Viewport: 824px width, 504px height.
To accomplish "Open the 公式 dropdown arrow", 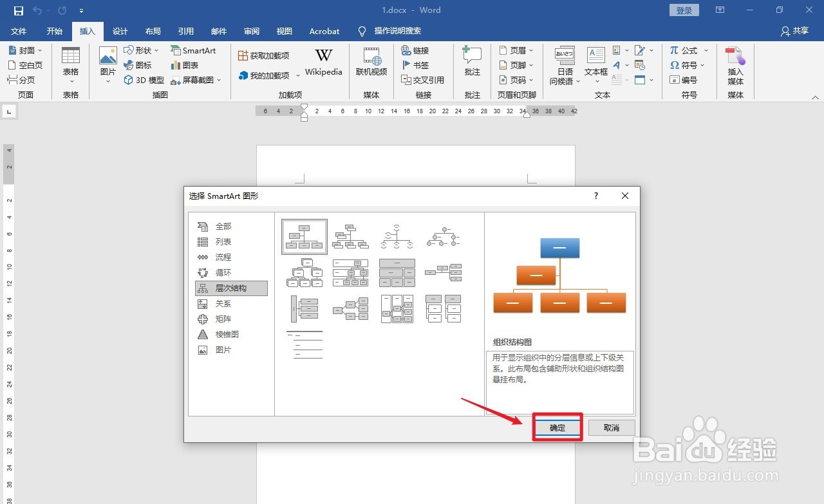I will pyautogui.click(x=706, y=50).
